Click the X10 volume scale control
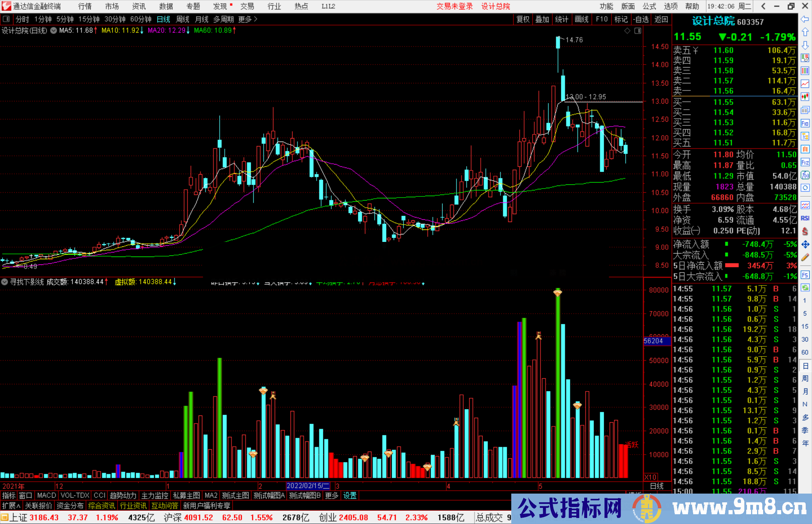Viewport: 812px width, 524px height. click(651, 477)
